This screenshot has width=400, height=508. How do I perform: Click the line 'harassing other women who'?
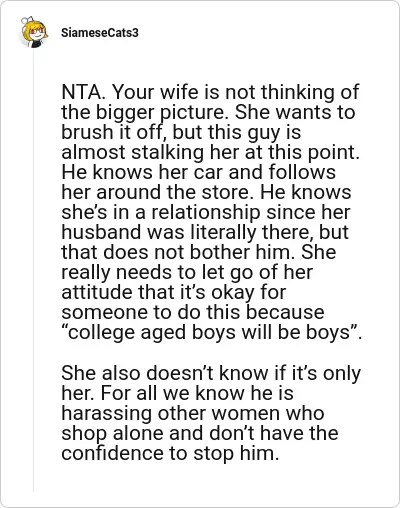pos(193,413)
